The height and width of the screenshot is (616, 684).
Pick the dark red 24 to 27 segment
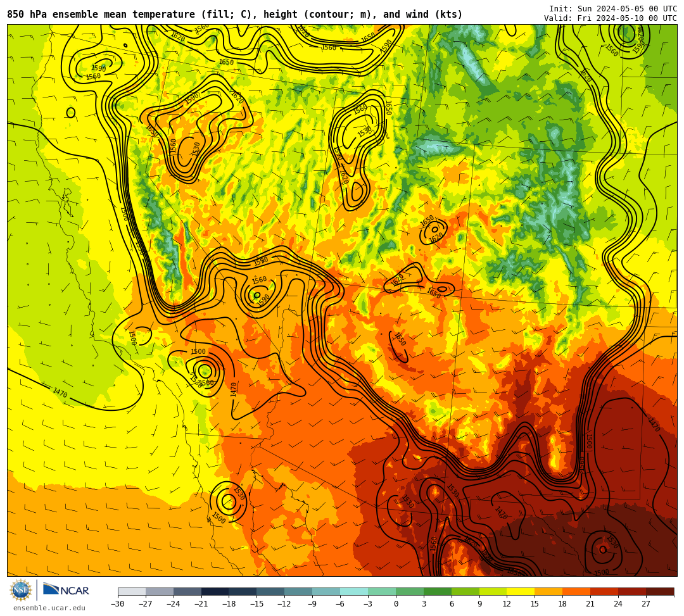click(x=632, y=591)
